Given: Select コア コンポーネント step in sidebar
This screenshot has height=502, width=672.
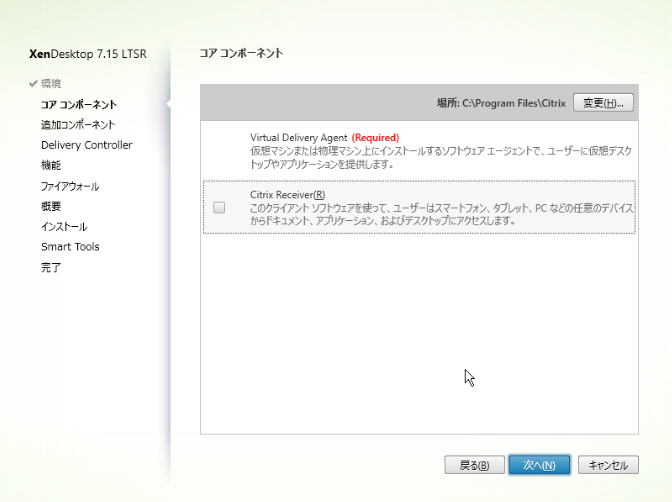Looking at the screenshot, I should 78,105.
